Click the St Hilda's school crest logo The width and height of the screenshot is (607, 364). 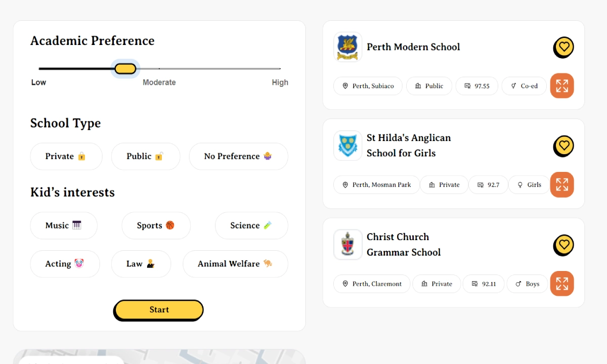348,146
